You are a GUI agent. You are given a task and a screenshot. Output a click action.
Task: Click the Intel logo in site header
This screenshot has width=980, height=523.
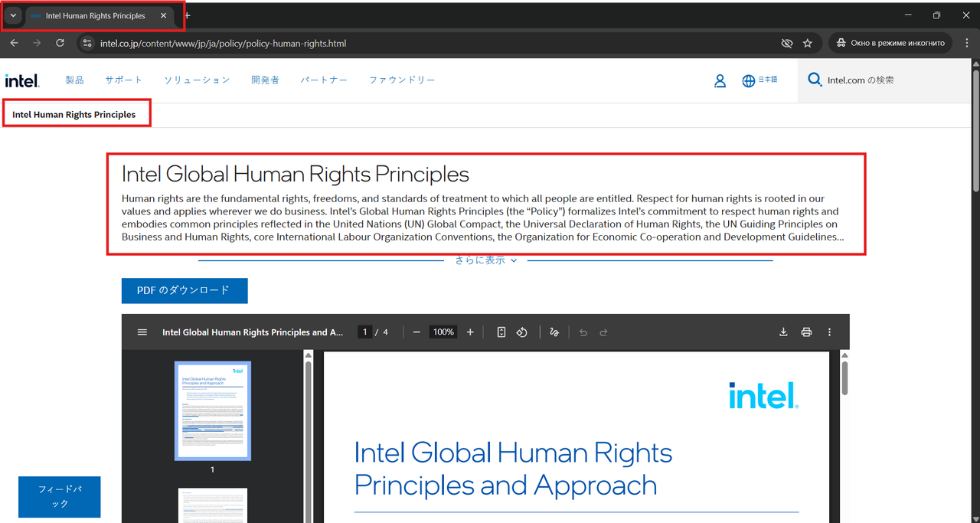22,80
